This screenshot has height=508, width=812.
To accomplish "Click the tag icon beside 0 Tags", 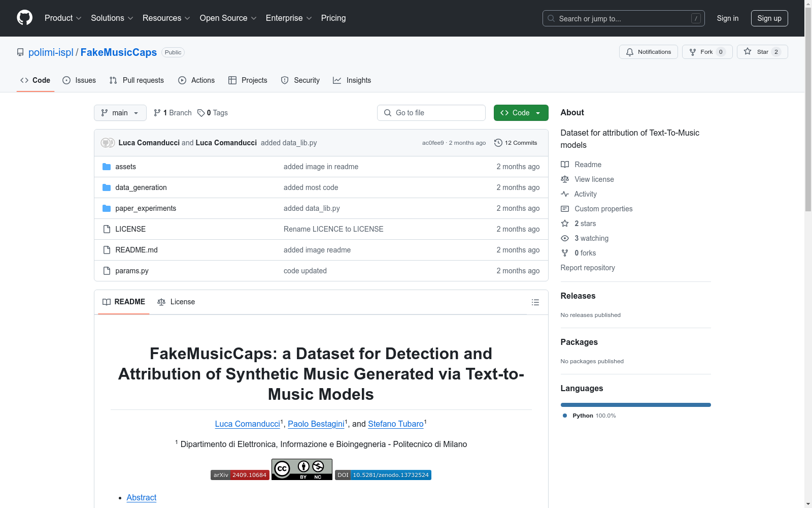I will click(x=201, y=113).
